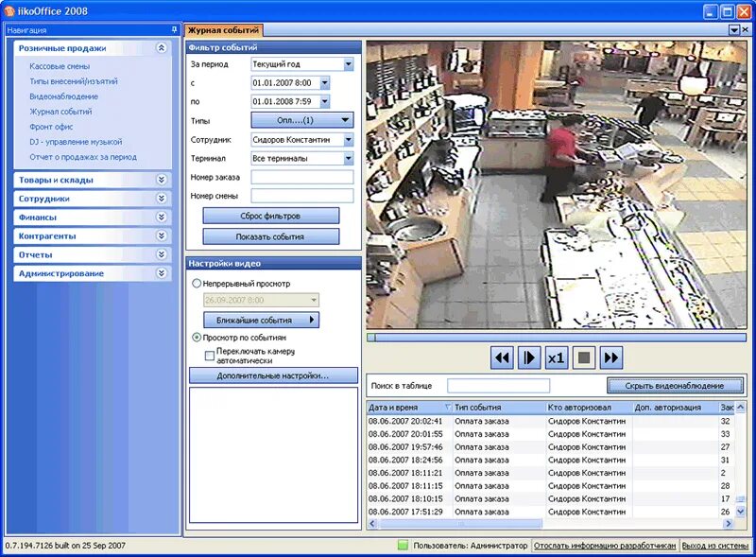The width and height of the screenshot is (756, 557).
Task: Click the Номер смены input field
Action: (302, 196)
